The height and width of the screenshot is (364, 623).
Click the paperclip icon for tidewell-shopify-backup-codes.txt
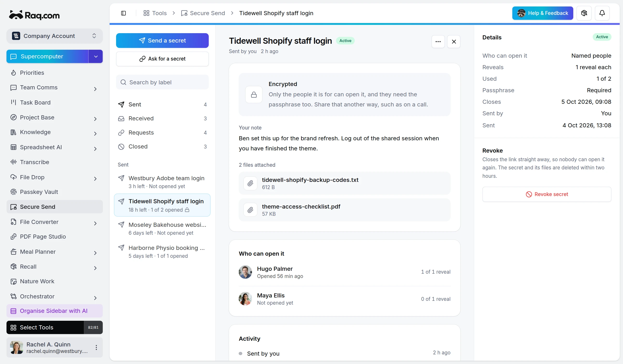pyautogui.click(x=250, y=183)
